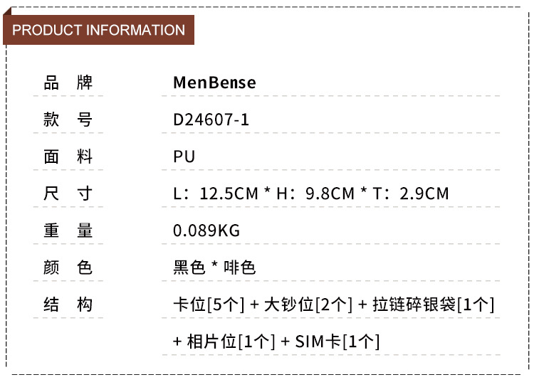Click the 卡位[5个] structure text
Image resolution: width=534 pixels, height=392 pixels.
(209, 304)
